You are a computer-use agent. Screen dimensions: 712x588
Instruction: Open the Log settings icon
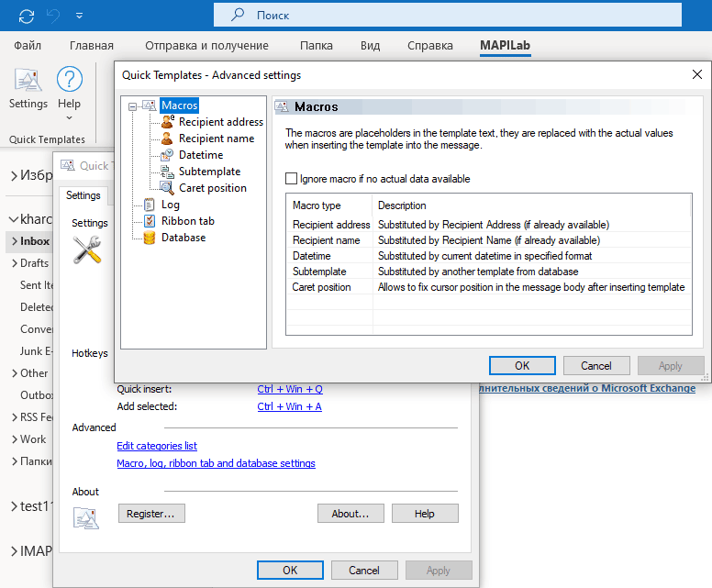coord(150,205)
